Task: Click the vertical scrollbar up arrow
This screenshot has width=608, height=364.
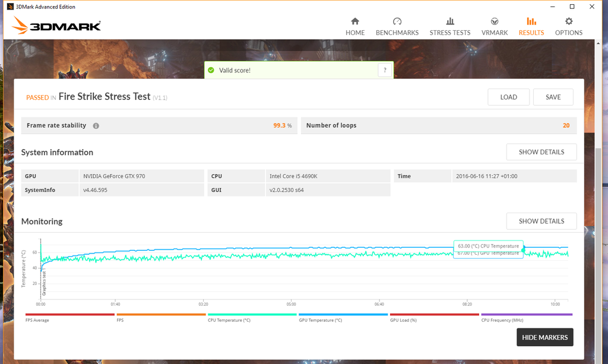Action: tap(598, 43)
